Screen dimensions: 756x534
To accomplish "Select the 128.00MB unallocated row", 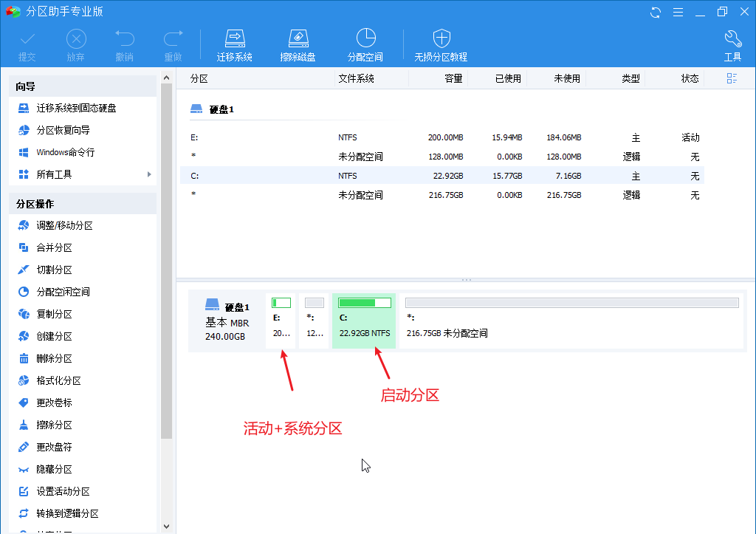I will (442, 157).
